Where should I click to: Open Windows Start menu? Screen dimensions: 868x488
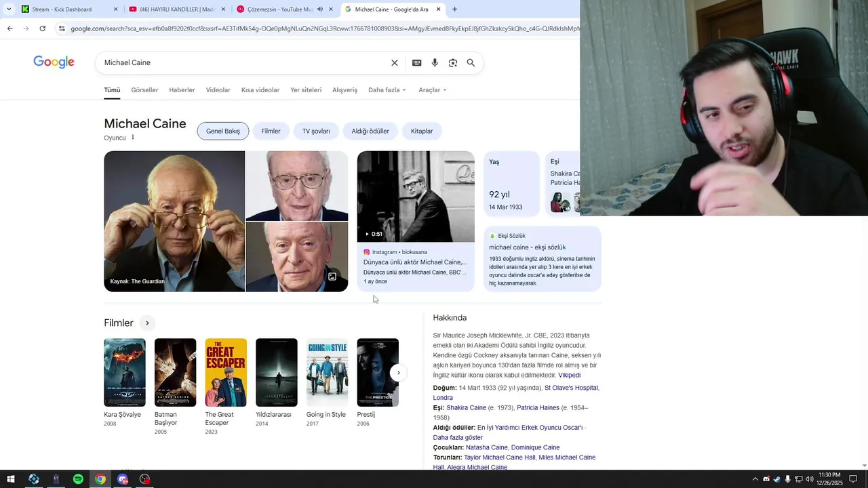[x=11, y=479]
